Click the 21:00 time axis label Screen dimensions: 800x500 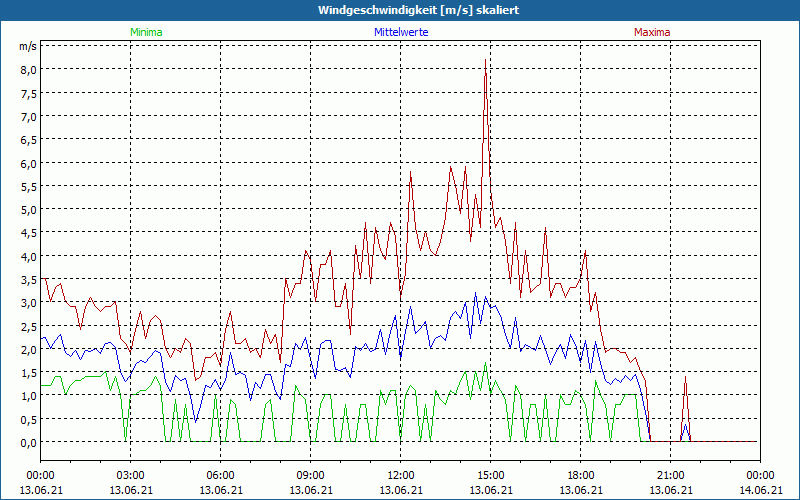670,476
